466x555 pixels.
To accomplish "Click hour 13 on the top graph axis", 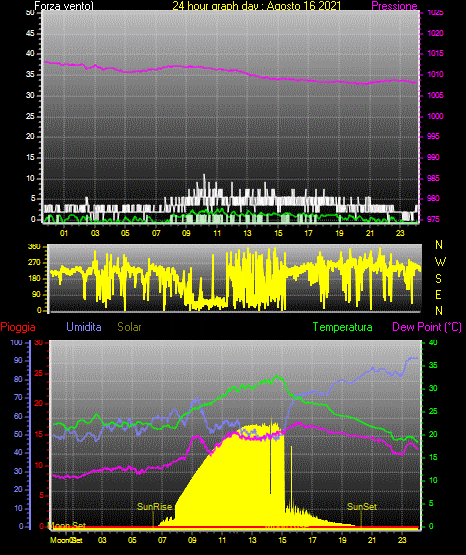I will (247, 233).
